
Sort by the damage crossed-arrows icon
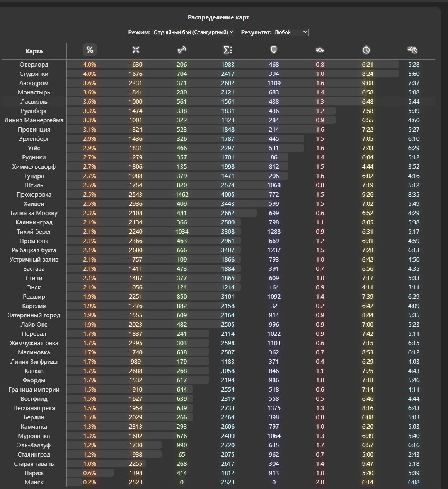click(x=136, y=50)
